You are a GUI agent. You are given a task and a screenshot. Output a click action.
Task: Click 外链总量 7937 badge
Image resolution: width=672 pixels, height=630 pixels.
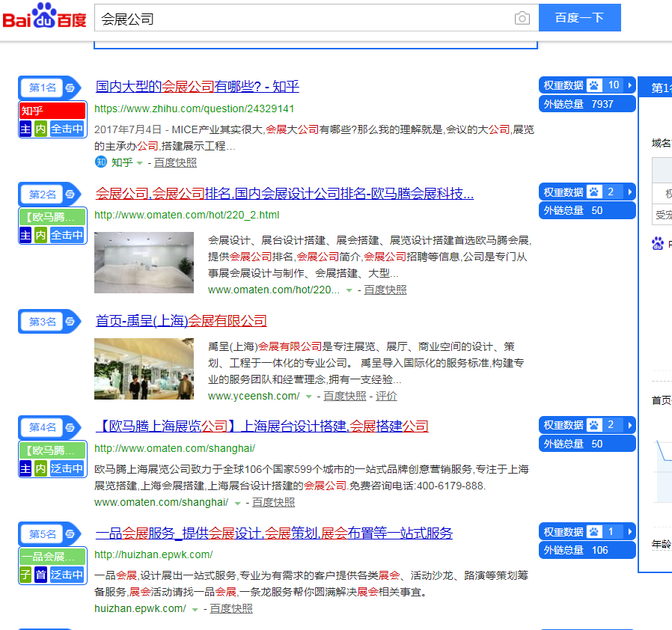point(587,104)
